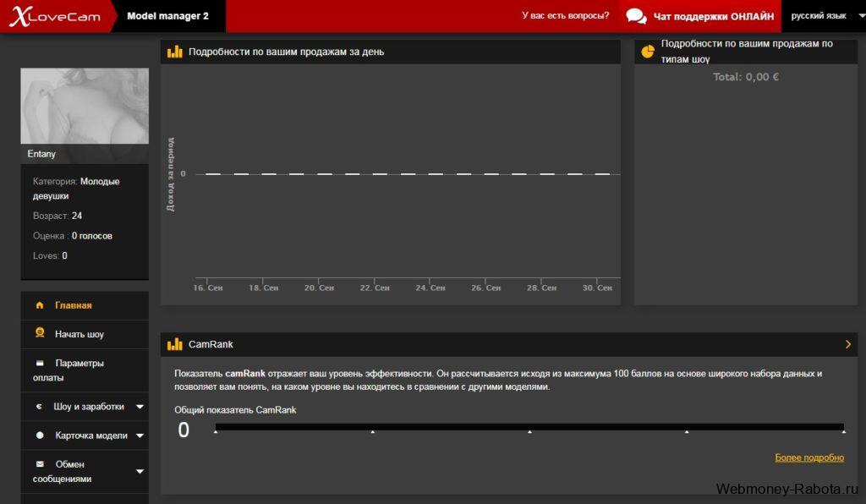The height and width of the screenshot is (504, 866).
Task: Click the 18. Сен axis label
Action: pyautogui.click(x=264, y=288)
